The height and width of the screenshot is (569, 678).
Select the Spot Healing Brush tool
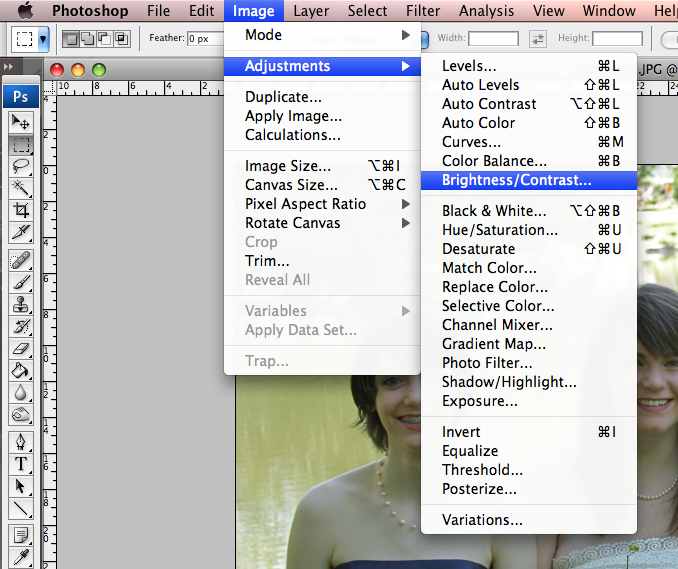(20, 261)
